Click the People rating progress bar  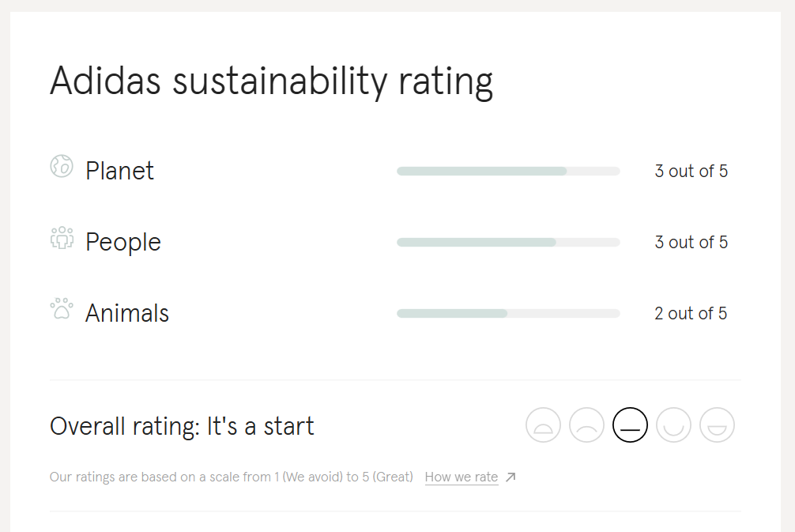[508, 242]
